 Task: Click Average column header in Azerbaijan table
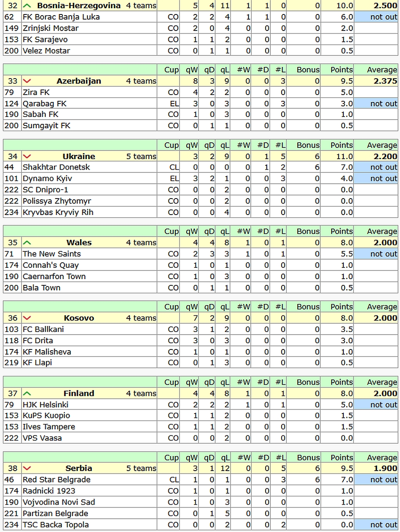[382, 70]
